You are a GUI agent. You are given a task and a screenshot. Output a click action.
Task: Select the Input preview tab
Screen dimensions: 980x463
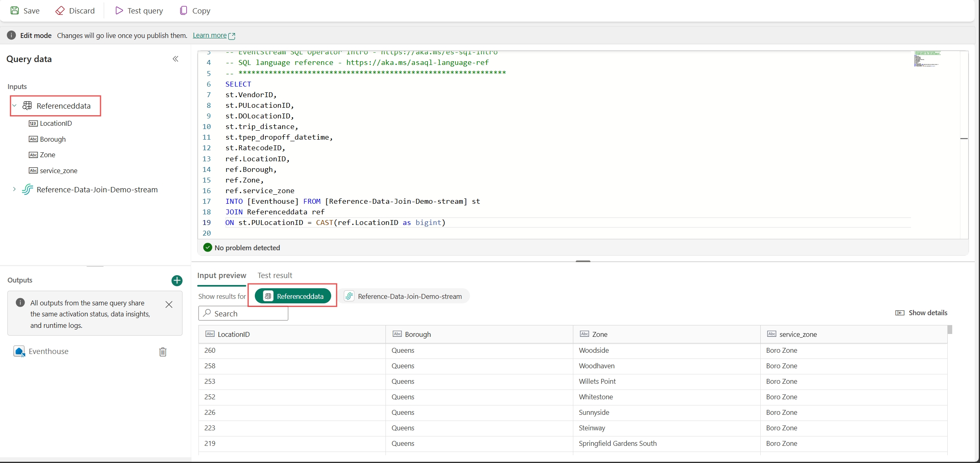[222, 276]
